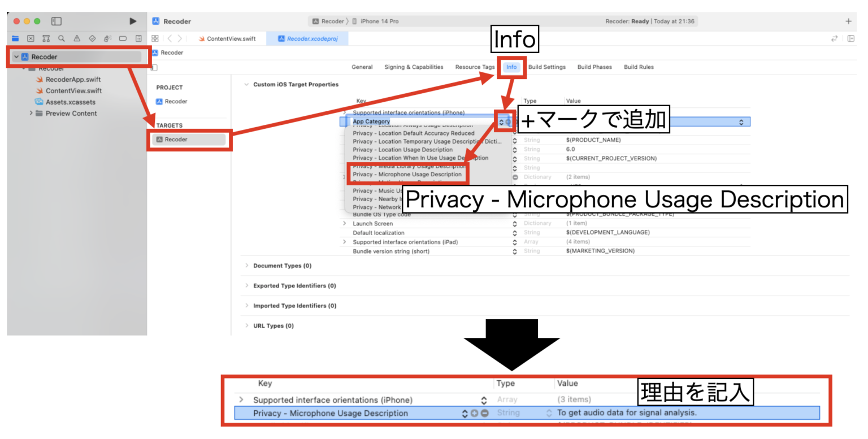
Task: Expand the URL Types section
Action: tap(246, 326)
